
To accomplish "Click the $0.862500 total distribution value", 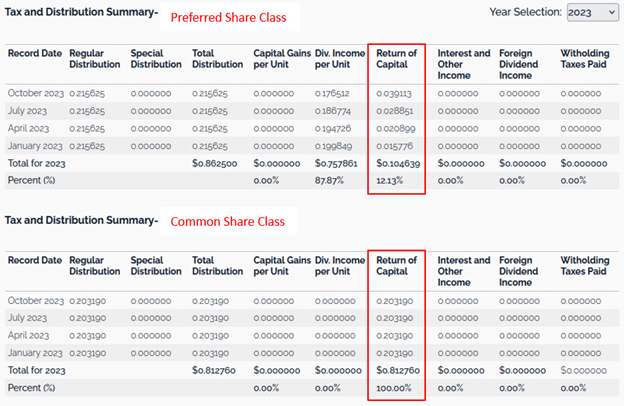I will [217, 163].
